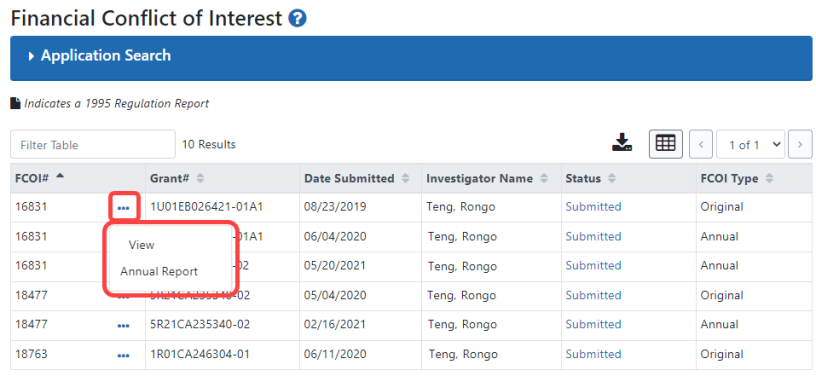Click Original type in 06/11/2020 row
816x376 pixels.
pos(722,354)
